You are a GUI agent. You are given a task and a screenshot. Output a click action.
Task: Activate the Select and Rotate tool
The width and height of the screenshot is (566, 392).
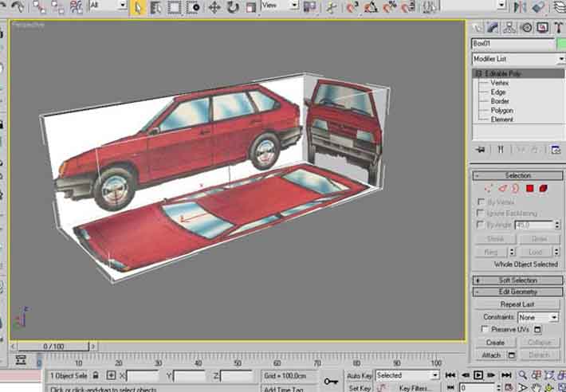[x=232, y=7]
